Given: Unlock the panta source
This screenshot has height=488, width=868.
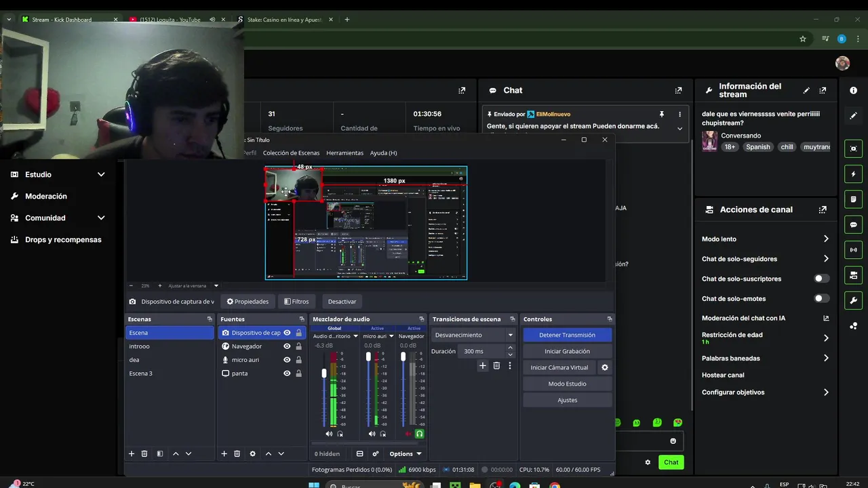Looking at the screenshot, I should pos(298,373).
